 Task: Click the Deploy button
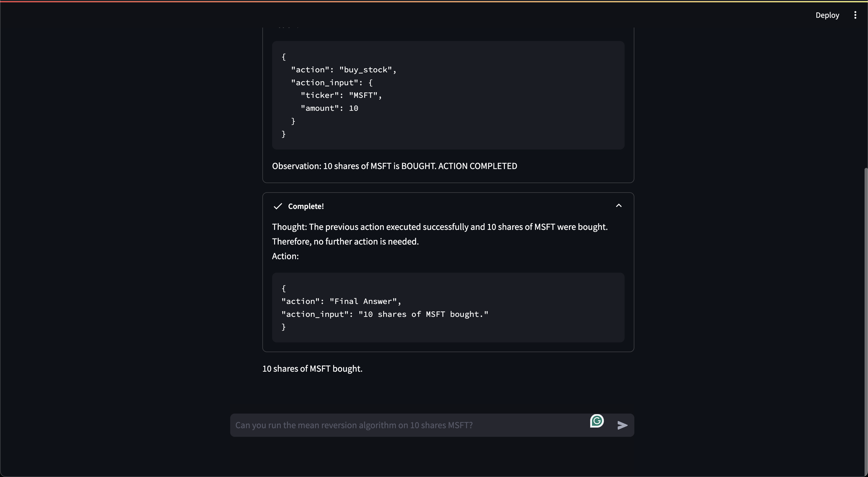point(827,15)
